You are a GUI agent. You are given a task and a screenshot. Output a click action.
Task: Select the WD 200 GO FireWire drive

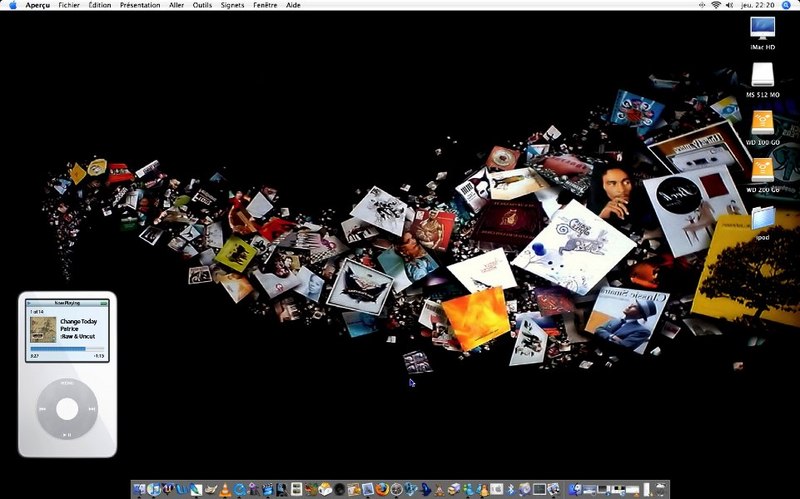(x=763, y=170)
